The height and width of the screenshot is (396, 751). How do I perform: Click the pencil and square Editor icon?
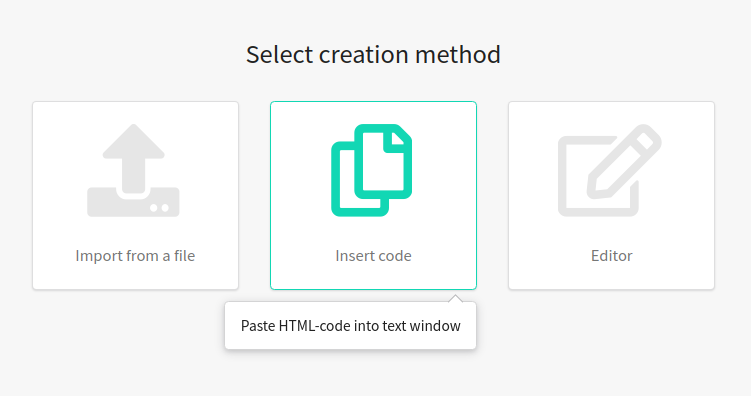click(610, 170)
